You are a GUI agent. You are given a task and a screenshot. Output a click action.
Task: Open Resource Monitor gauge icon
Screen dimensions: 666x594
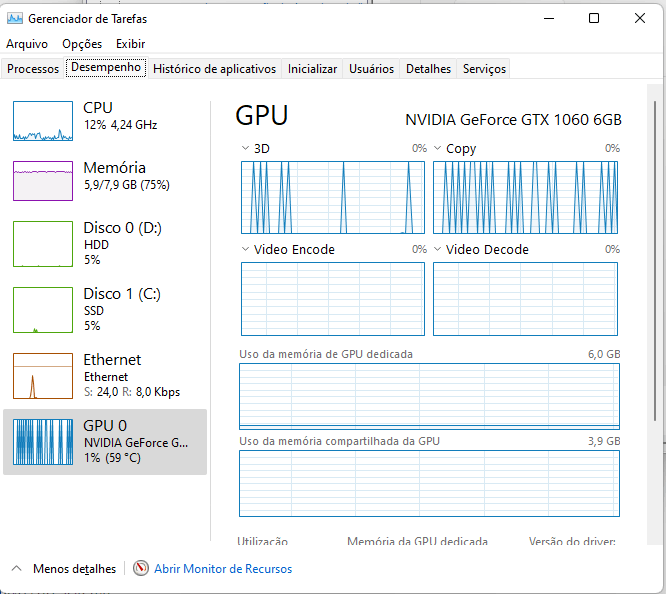(141, 569)
